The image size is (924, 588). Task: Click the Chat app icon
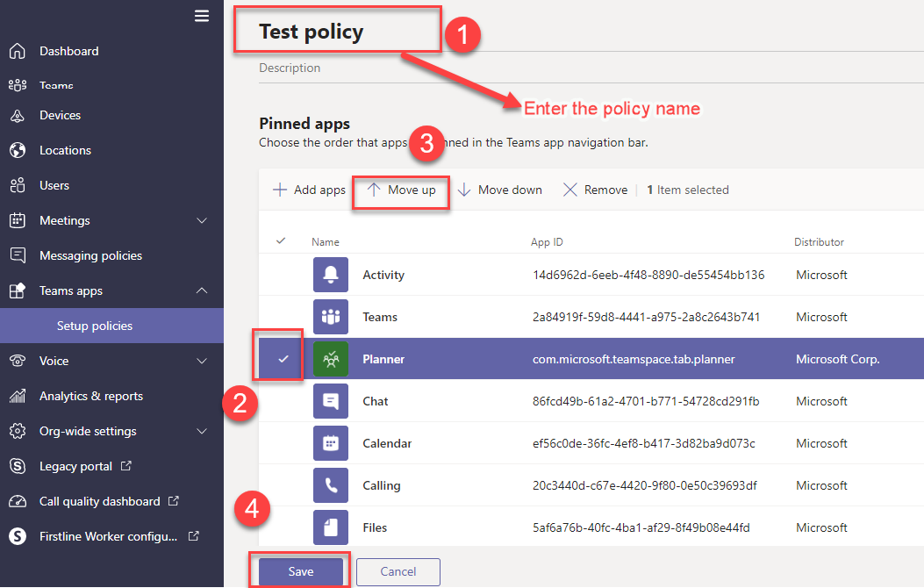coord(331,401)
